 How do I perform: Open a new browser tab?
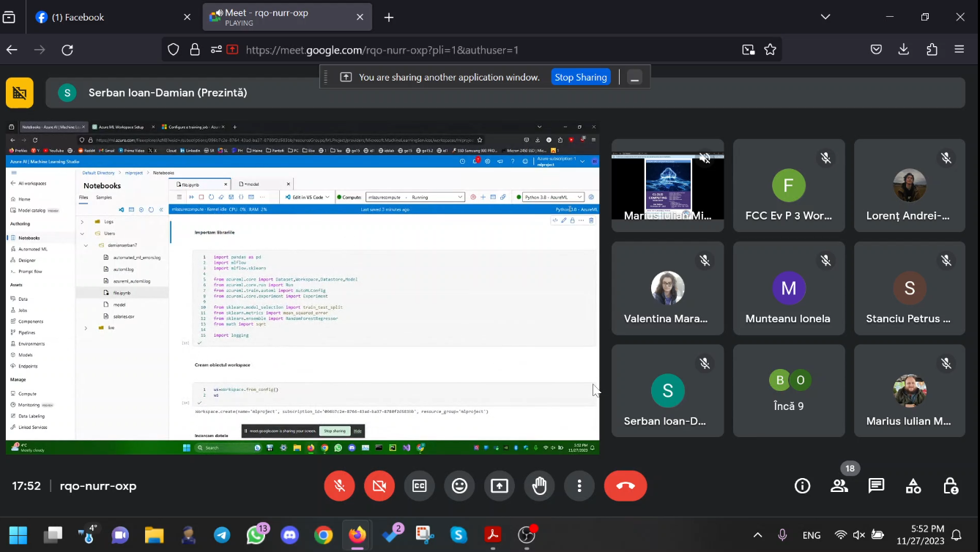(x=389, y=18)
